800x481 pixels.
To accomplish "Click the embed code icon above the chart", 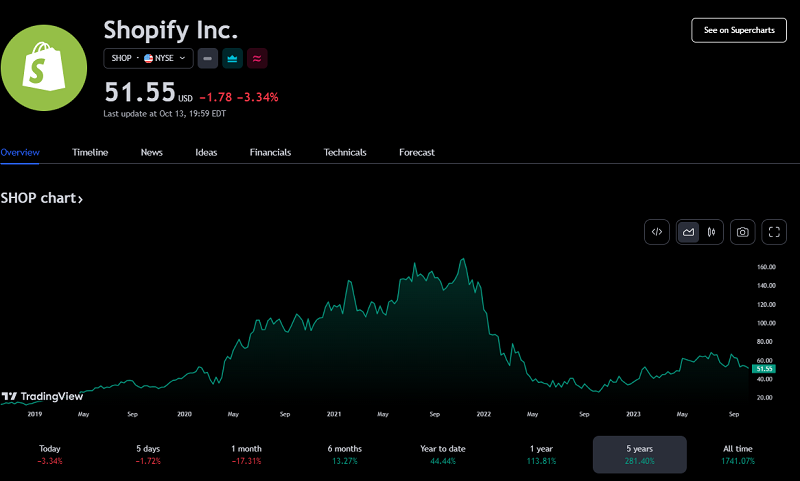I will [657, 232].
